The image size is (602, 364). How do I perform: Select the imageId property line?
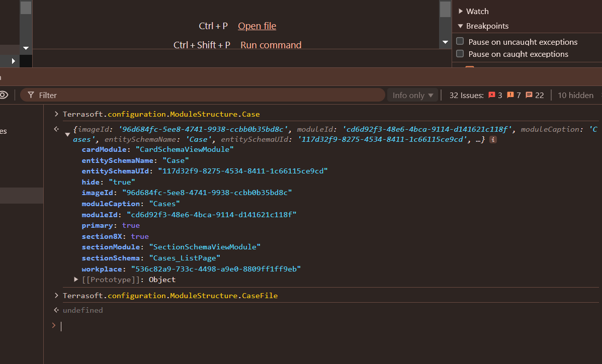point(187,193)
